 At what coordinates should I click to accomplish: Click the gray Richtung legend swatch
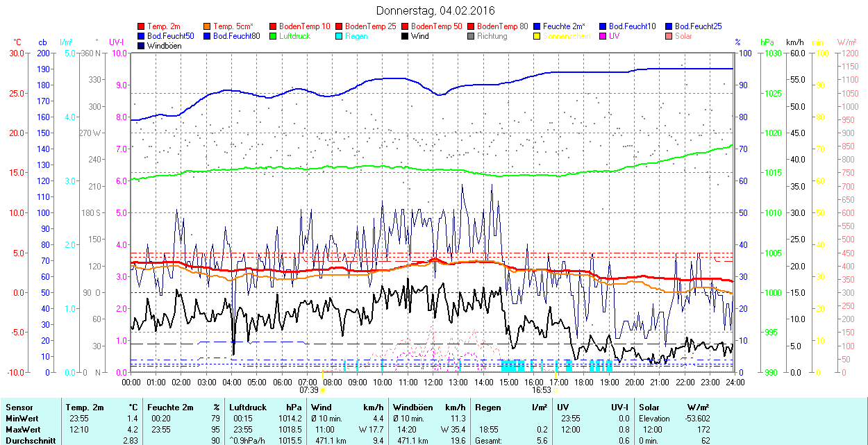(x=471, y=36)
